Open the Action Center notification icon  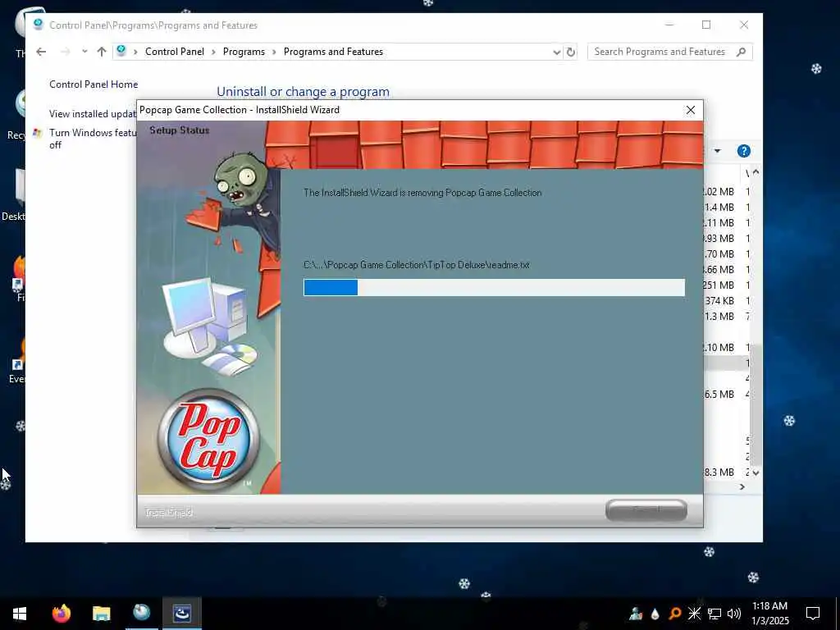pyautogui.click(x=813, y=614)
